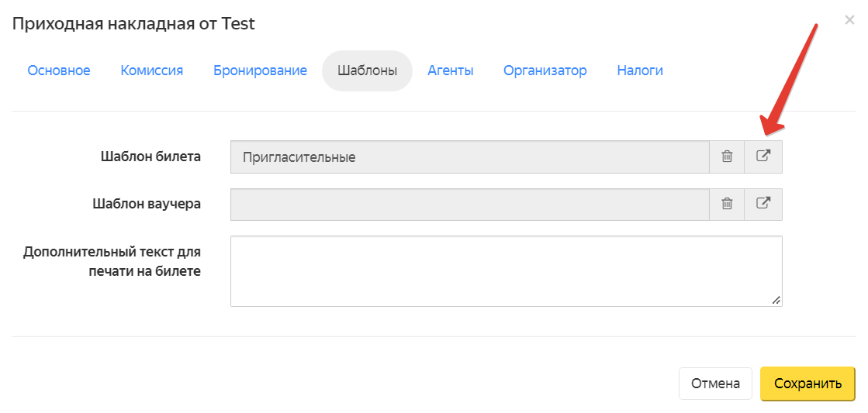Screen dimensions: 868x413
Task: Click the Шаблон билета label
Action: point(150,157)
